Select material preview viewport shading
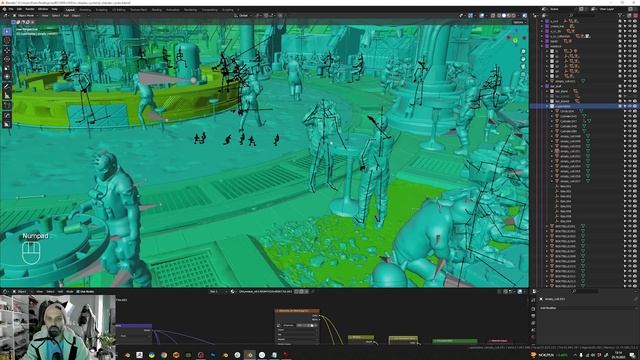Screen dimensions: 640x360 click(509, 16)
